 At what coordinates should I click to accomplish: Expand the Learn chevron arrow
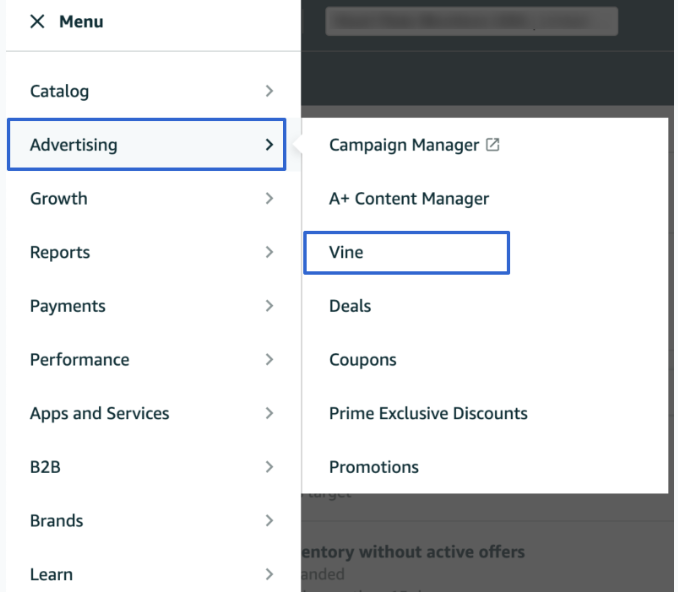(x=269, y=574)
